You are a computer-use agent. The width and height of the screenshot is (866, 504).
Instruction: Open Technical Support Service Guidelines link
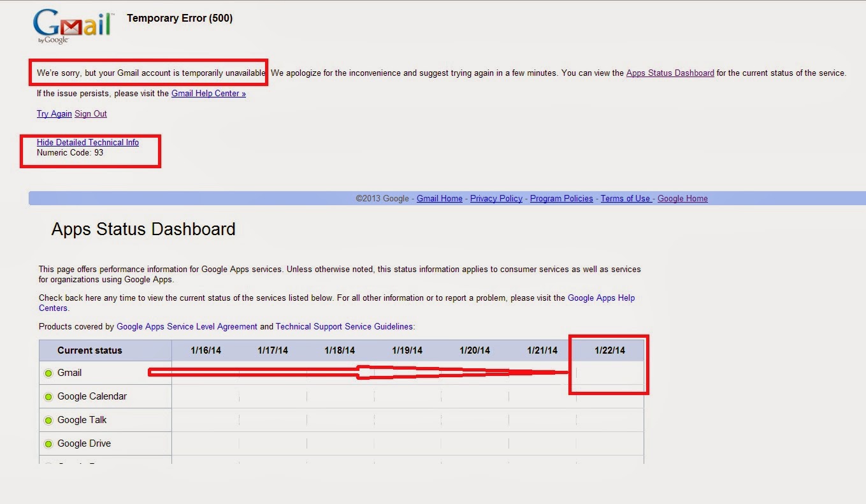(x=344, y=326)
